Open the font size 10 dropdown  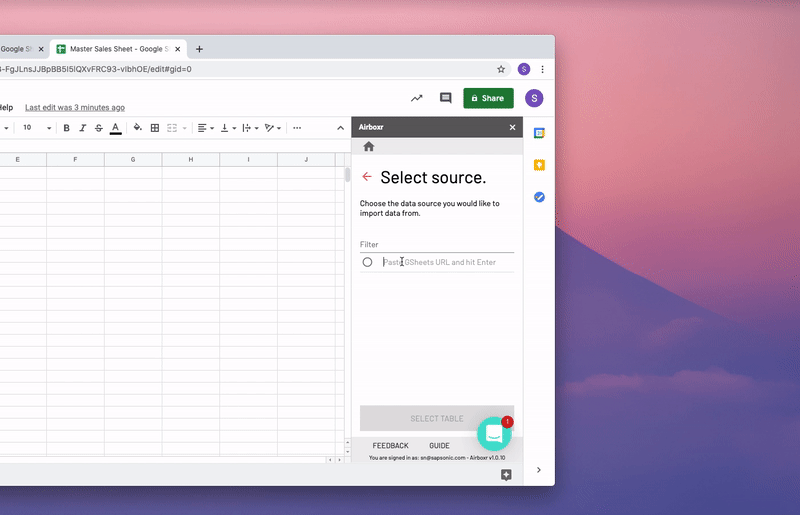click(x=37, y=128)
